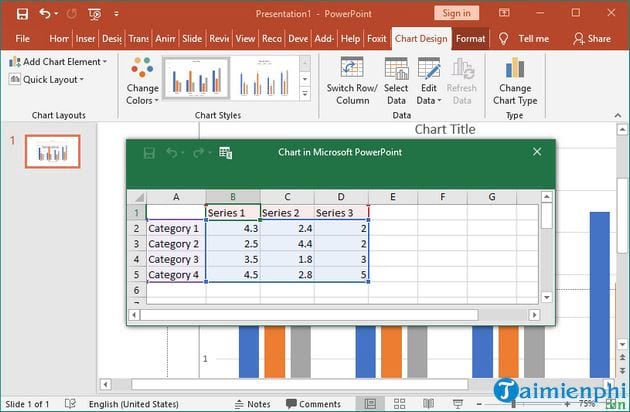Click the greyed Repeat button in title bar
This screenshot has height=412, width=630.
tap(72, 14)
